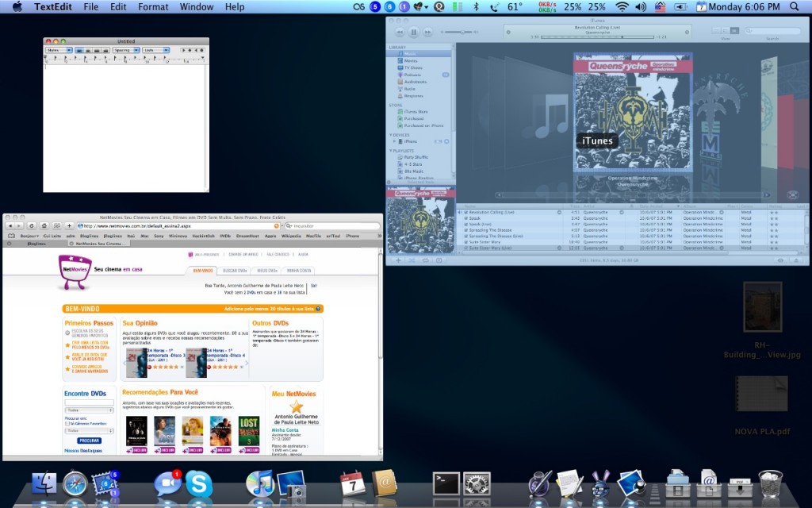Open the Spacing dropdown in TextEdit
This screenshot has width=812, height=508.
pyautogui.click(x=126, y=50)
